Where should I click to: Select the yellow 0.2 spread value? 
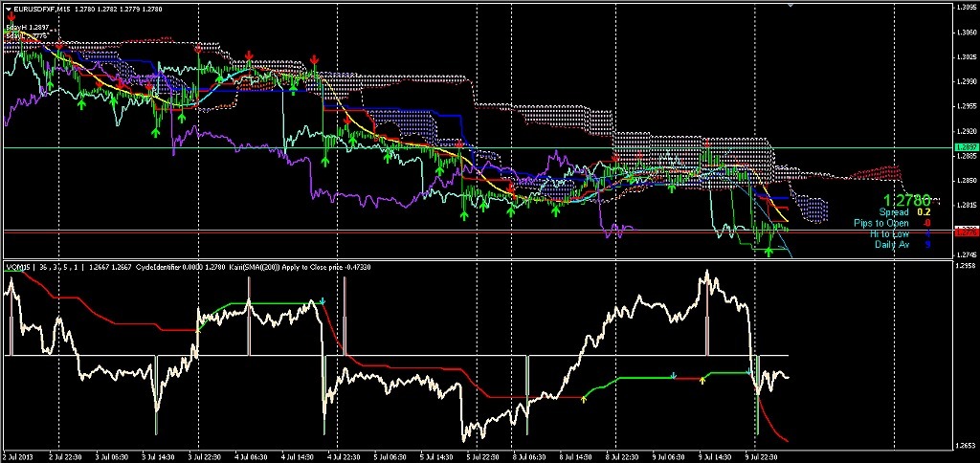924,212
